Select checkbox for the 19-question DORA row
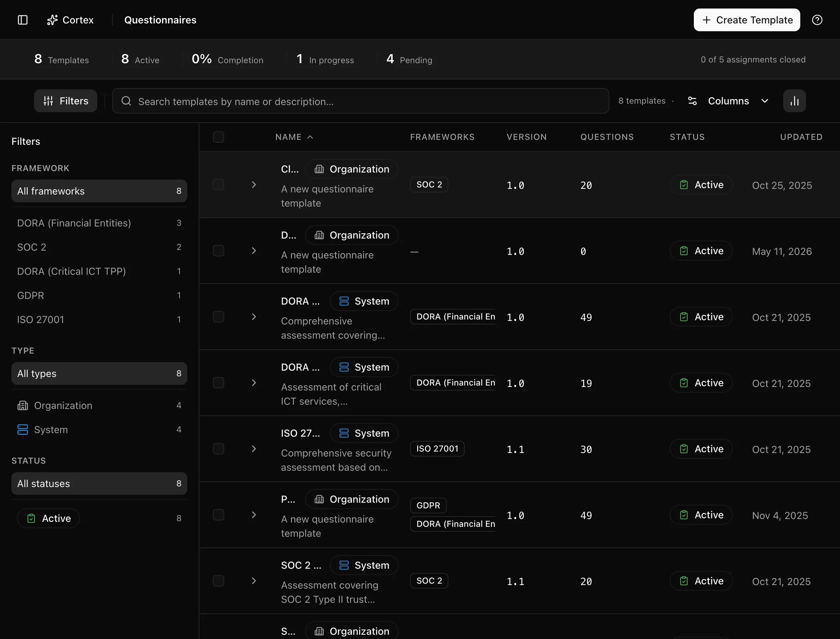Viewport: 840px width, 639px height. click(x=219, y=383)
